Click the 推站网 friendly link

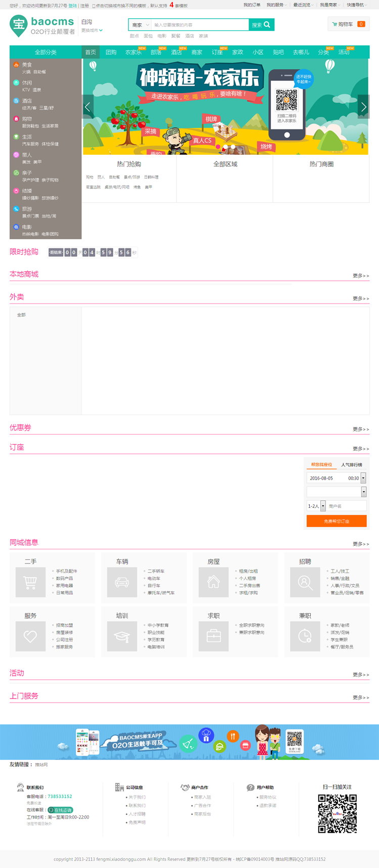click(x=41, y=765)
